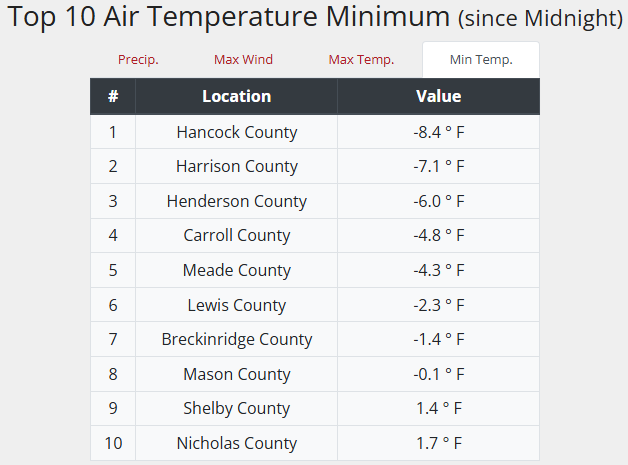Image resolution: width=628 pixels, height=465 pixels.
Task: Choose the Meade County entry
Action: coord(237,270)
